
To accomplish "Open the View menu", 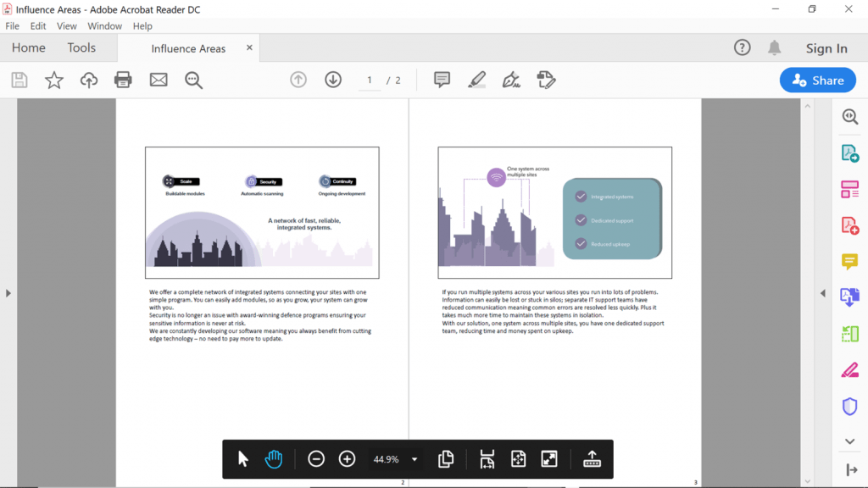I will point(66,25).
